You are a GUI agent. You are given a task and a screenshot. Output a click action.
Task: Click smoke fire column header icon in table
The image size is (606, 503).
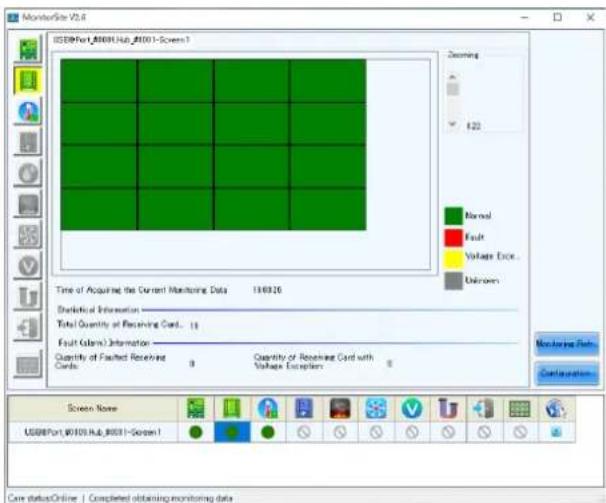click(340, 408)
